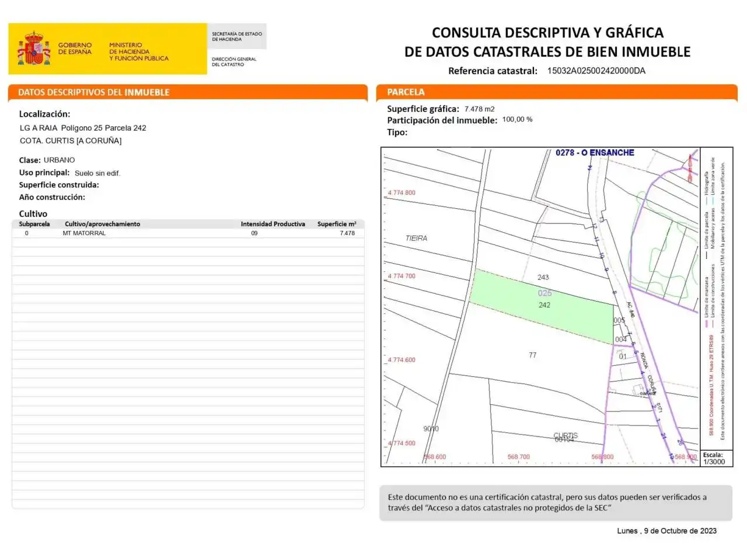Click the 'TIEIRA' place name on map
The image size is (747, 560).
click(416, 239)
